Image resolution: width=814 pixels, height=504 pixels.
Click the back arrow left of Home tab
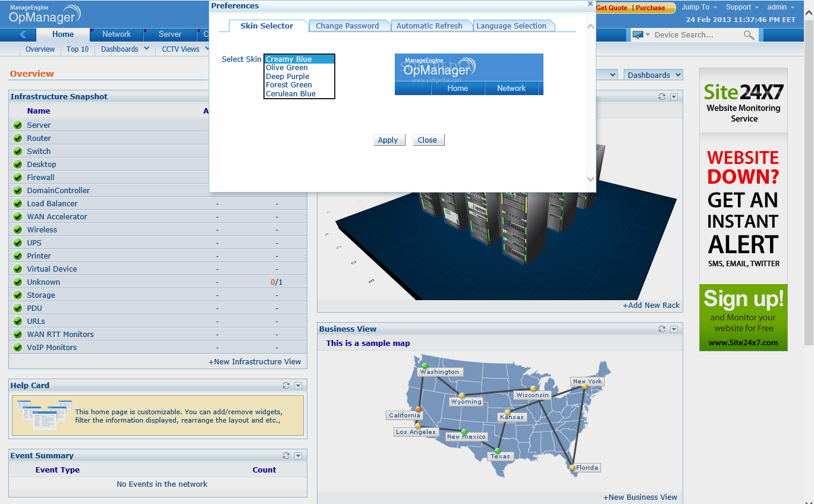coord(23,34)
